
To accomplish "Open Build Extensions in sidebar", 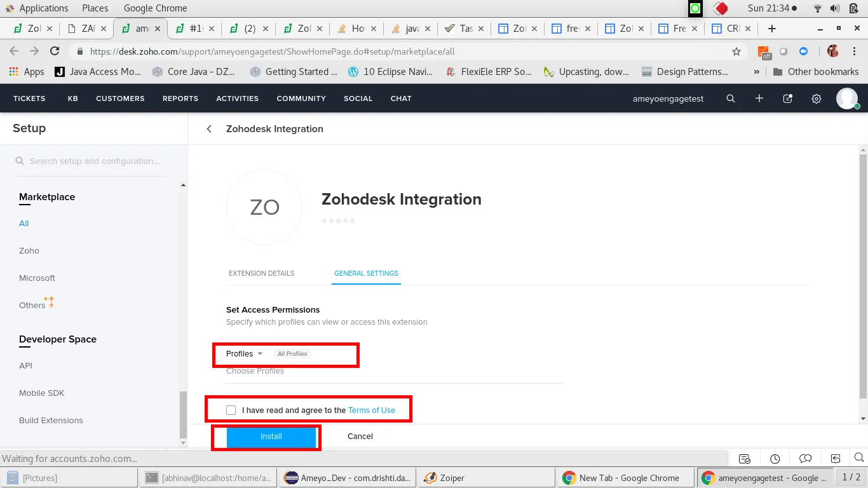I will pyautogui.click(x=51, y=421).
